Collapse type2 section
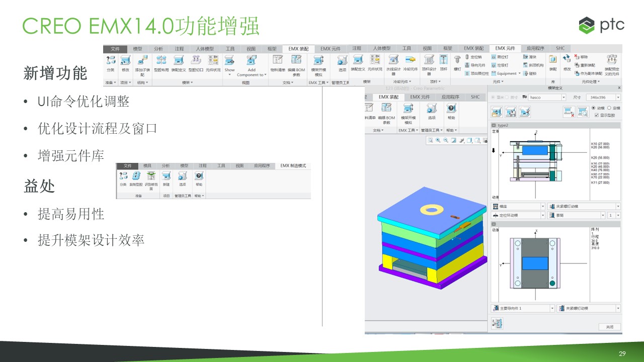The height and width of the screenshot is (362, 644). coord(494,125)
